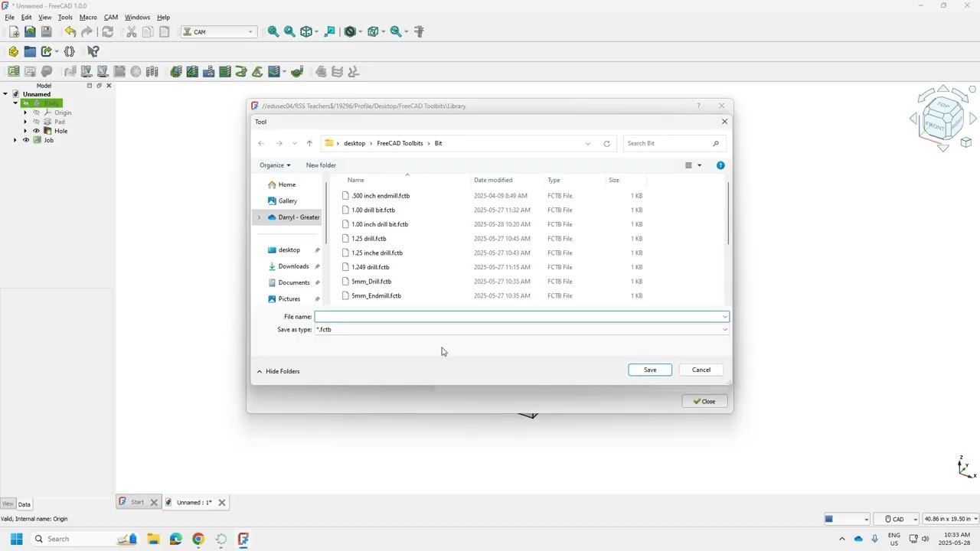
Task: Select the 1.249 drill.fctb file
Action: click(371, 267)
